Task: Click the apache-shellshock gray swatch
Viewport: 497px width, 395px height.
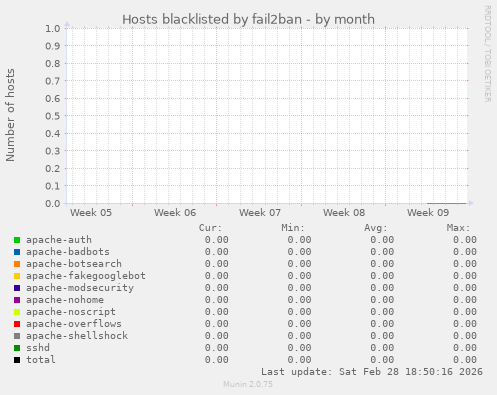Action: coord(17,336)
